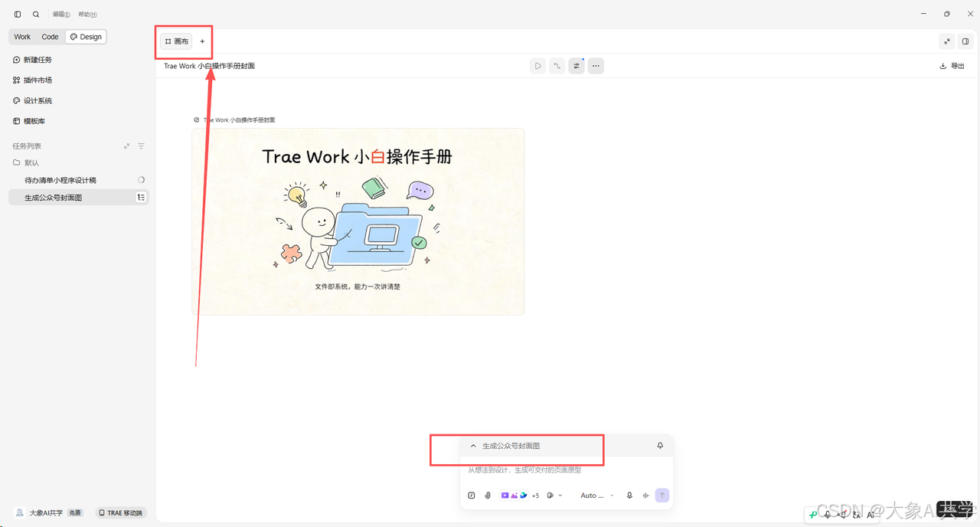Collapse the 默认 folder
The width and height of the screenshot is (980, 527).
click(x=26, y=163)
